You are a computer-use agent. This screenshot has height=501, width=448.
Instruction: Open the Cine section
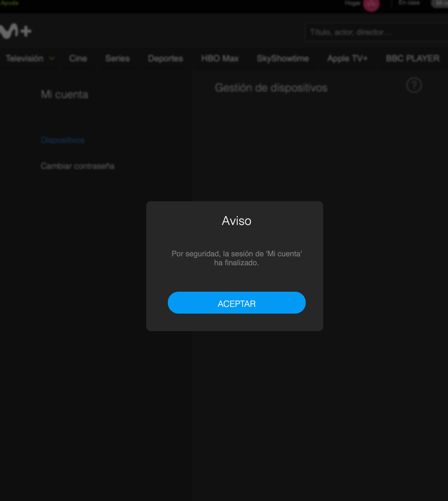click(78, 59)
